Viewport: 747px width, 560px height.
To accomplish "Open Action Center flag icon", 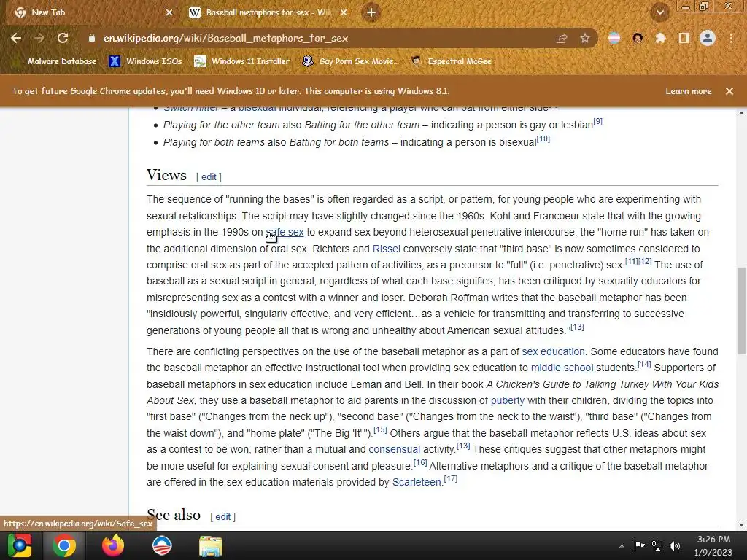I will (x=639, y=545).
